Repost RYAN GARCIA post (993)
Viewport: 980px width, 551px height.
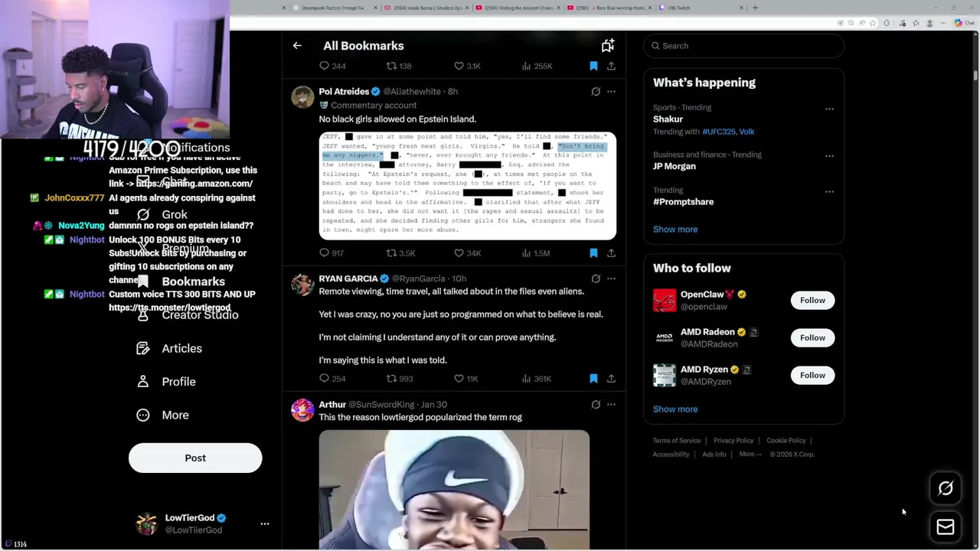400,379
